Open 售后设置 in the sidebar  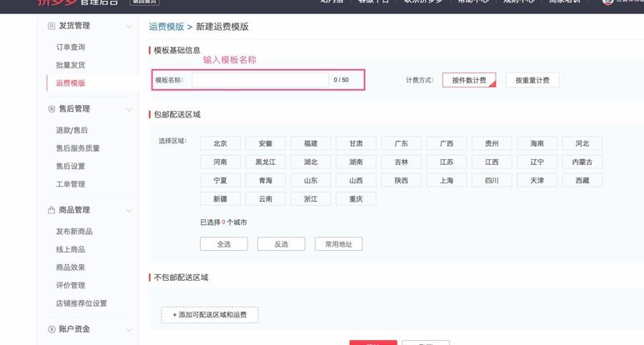71,167
